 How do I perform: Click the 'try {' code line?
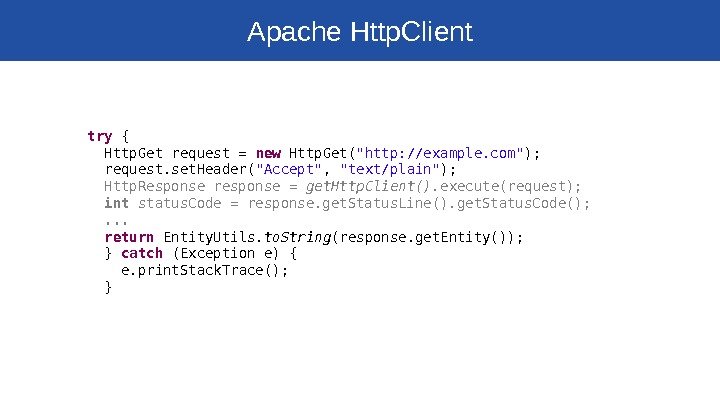click(x=108, y=136)
